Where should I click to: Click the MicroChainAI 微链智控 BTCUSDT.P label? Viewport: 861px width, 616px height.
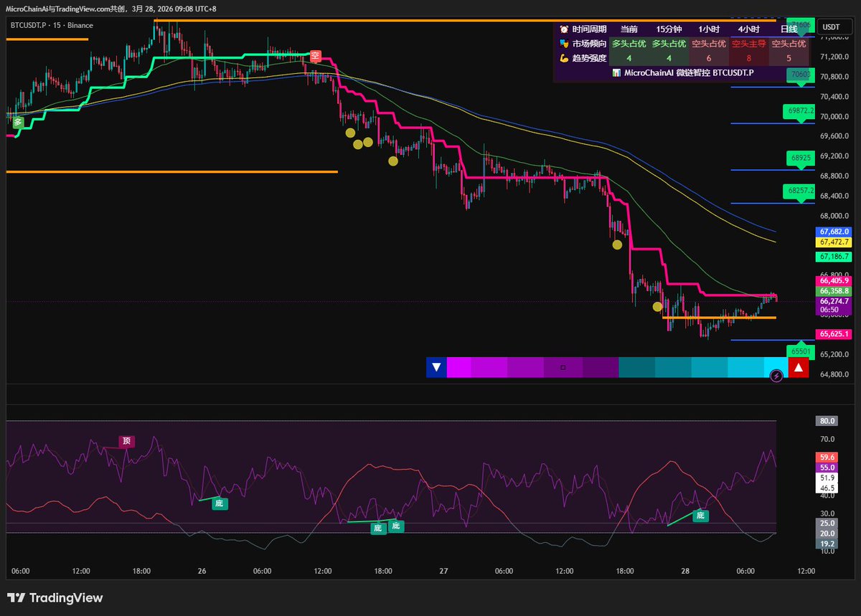tap(689, 72)
